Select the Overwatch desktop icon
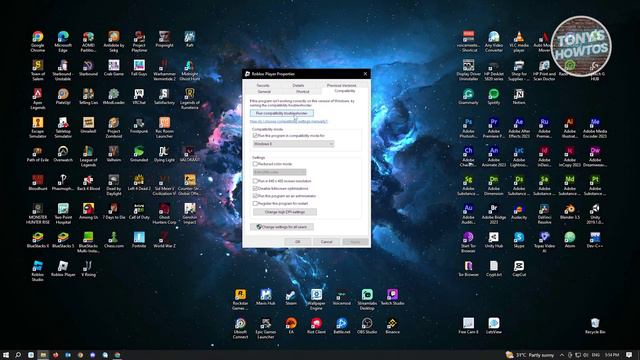The height and width of the screenshot is (360, 640). pyautogui.click(x=63, y=155)
